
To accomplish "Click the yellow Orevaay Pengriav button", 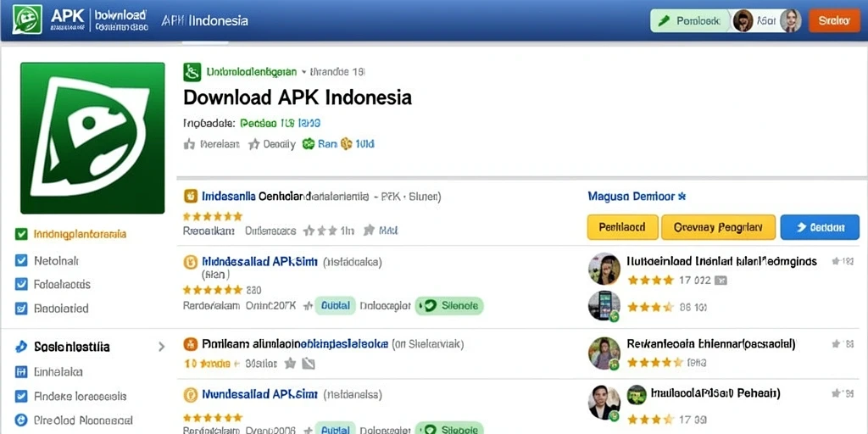I will pos(719,227).
